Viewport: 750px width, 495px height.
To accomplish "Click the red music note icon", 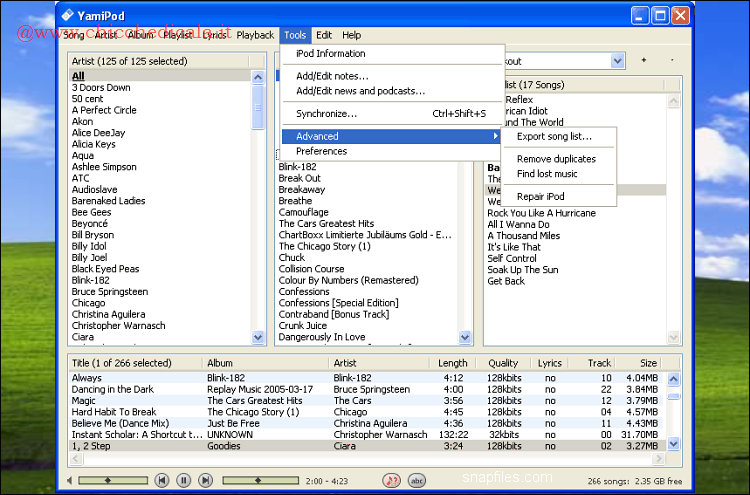I will pos(393,481).
